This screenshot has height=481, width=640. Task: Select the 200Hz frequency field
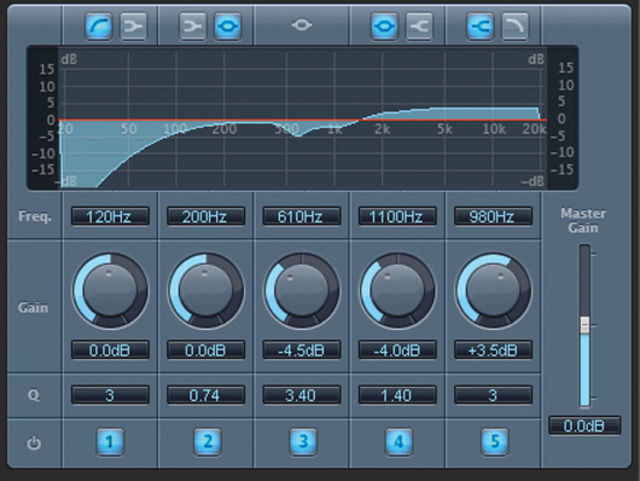[206, 216]
